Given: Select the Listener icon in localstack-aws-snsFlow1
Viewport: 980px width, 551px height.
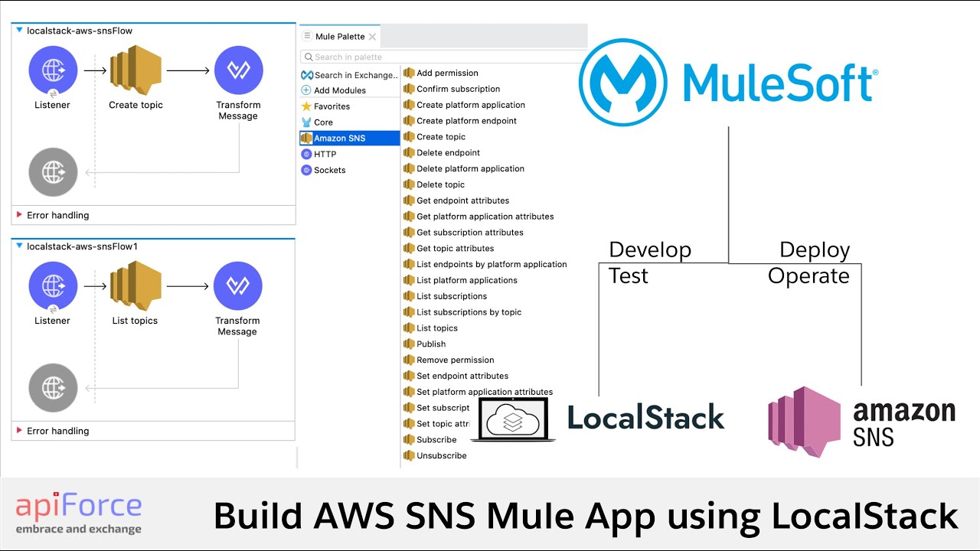Looking at the screenshot, I should tap(53, 287).
